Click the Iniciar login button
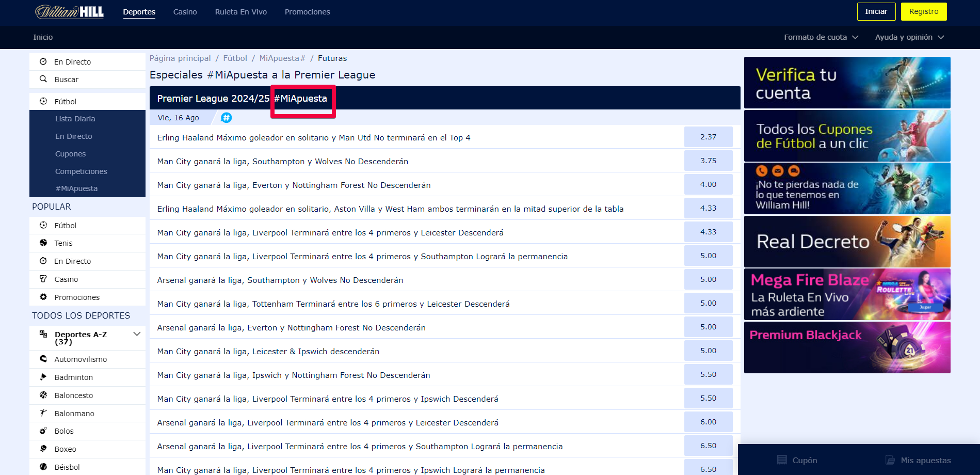 point(876,11)
